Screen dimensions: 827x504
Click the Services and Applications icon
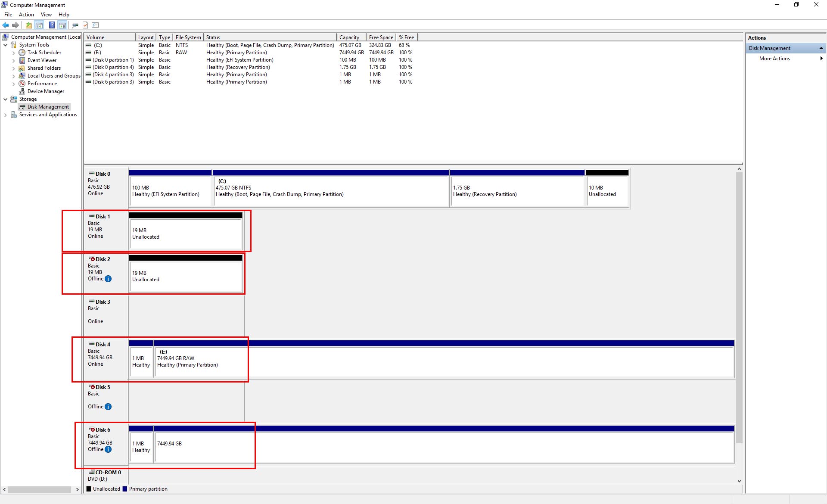coord(14,115)
